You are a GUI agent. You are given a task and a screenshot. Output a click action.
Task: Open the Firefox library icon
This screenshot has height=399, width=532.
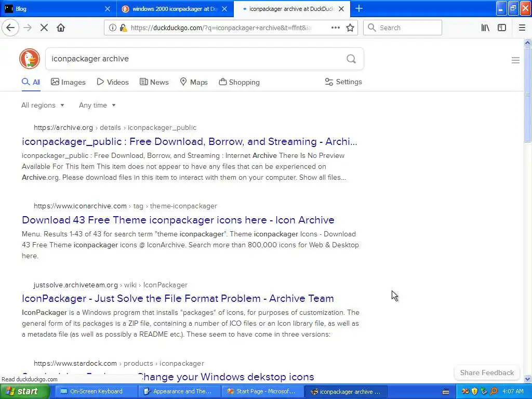[485, 28]
